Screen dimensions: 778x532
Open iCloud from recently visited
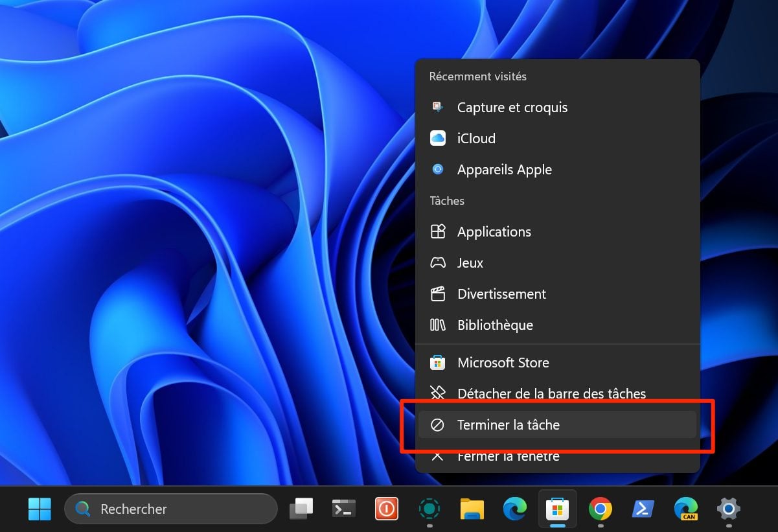point(557,139)
